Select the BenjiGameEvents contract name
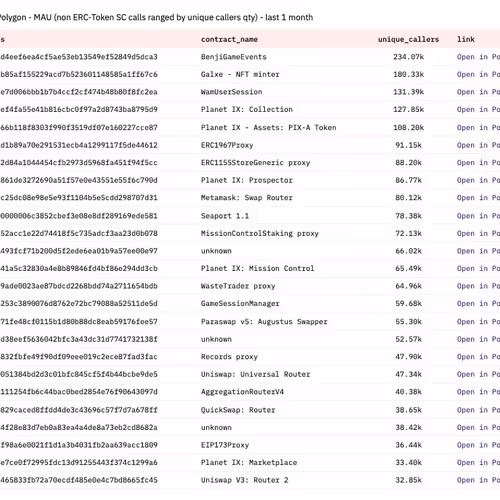The width and height of the screenshot is (500, 500). (234, 57)
